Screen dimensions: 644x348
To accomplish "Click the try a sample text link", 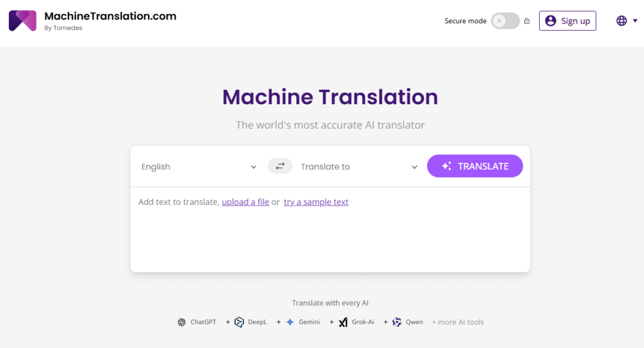I will tap(316, 202).
